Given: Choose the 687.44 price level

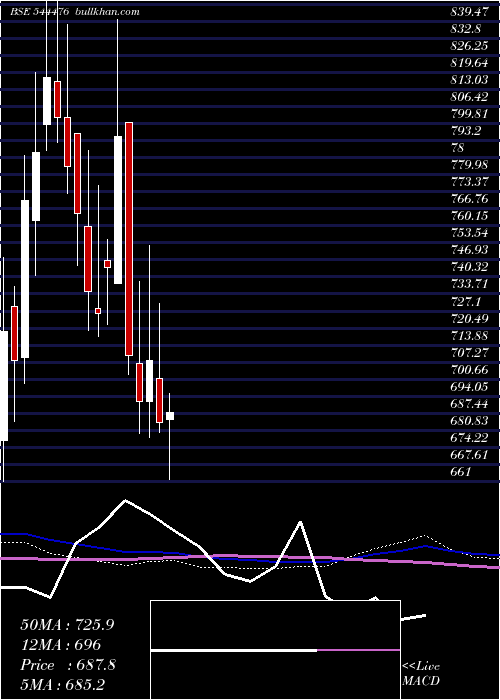Looking at the screenshot, I should [470, 404].
